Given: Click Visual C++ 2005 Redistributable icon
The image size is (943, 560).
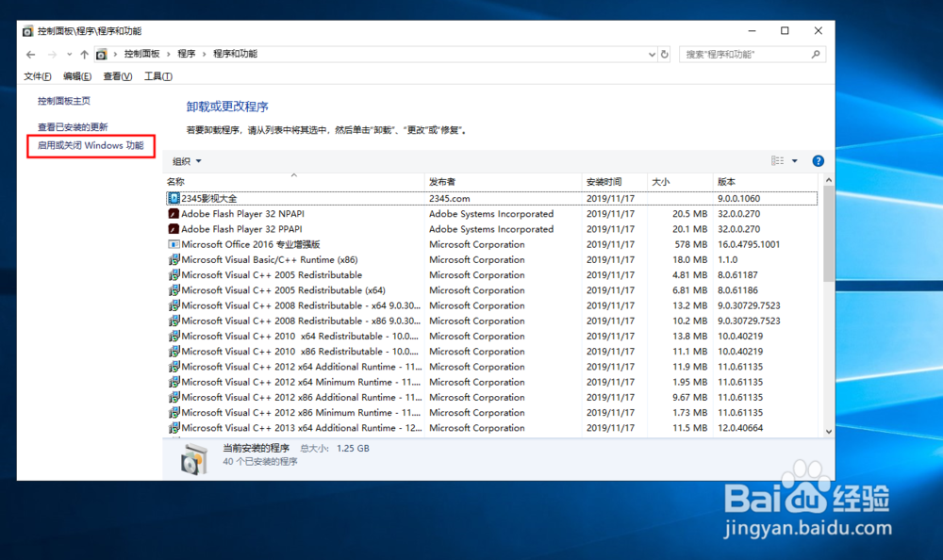Looking at the screenshot, I should [x=174, y=275].
